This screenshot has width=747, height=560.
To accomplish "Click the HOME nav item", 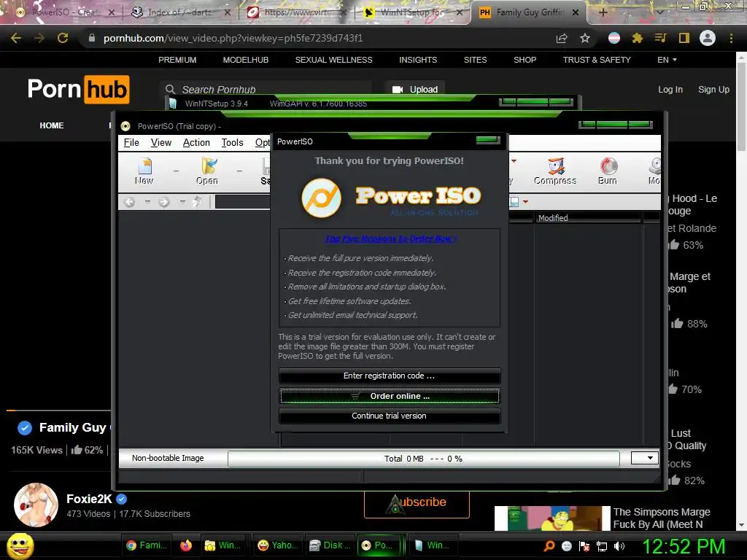I will (x=52, y=125).
